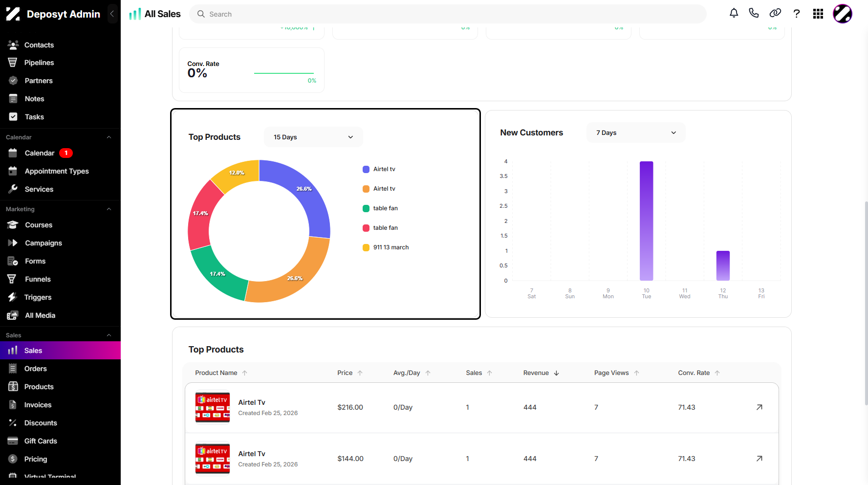Collapse the Calendar sidebar section
Screen dimensions: 868x485
coord(109,137)
